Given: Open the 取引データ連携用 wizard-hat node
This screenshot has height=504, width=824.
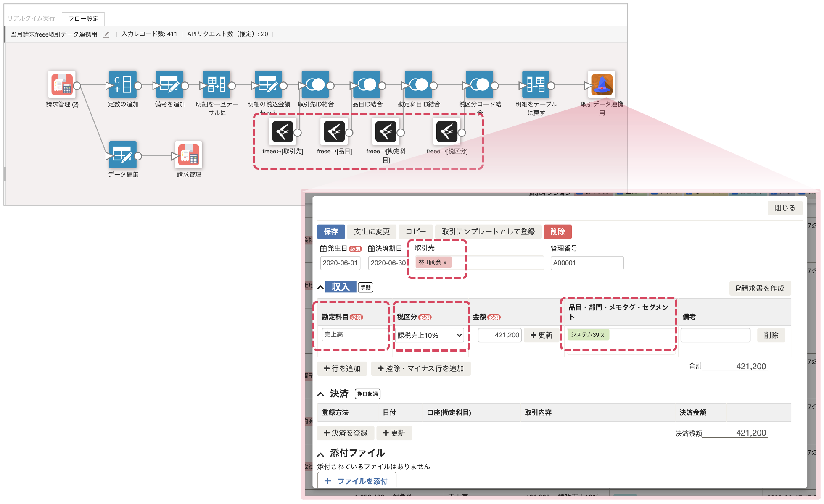Looking at the screenshot, I should 602,84.
